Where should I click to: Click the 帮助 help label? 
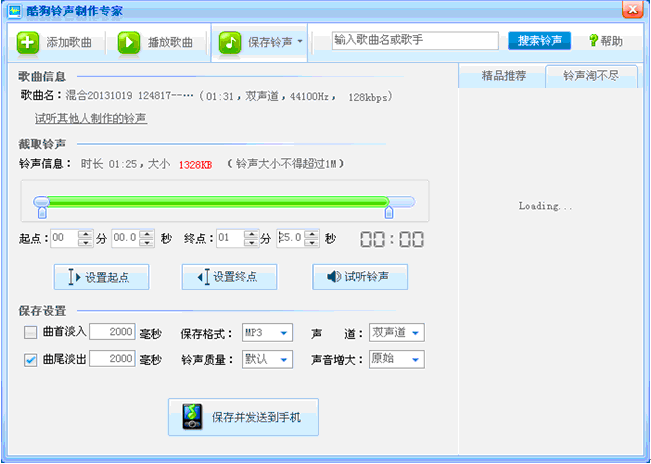(611, 41)
